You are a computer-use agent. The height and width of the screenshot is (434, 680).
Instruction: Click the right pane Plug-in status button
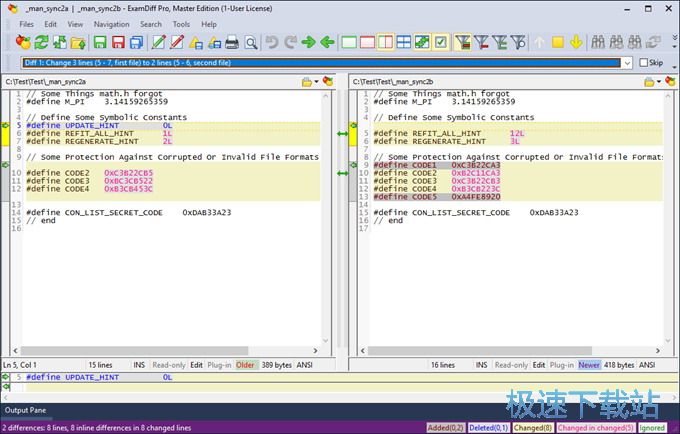pos(561,365)
